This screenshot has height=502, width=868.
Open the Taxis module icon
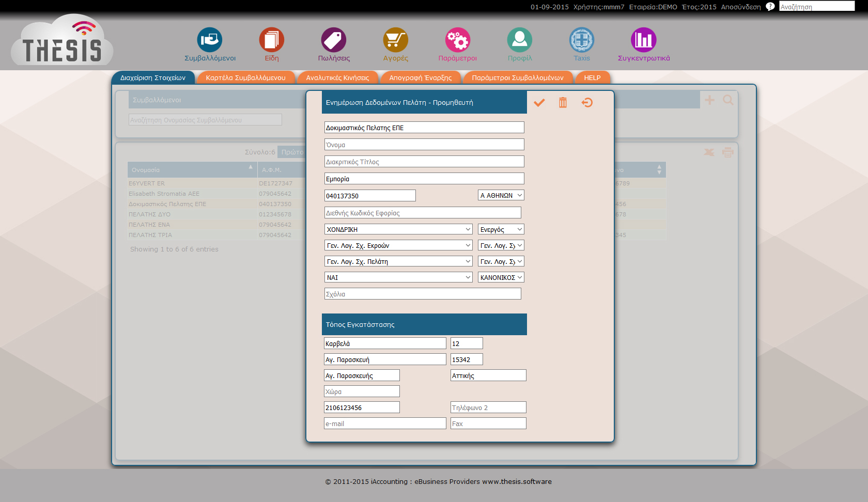pos(582,40)
